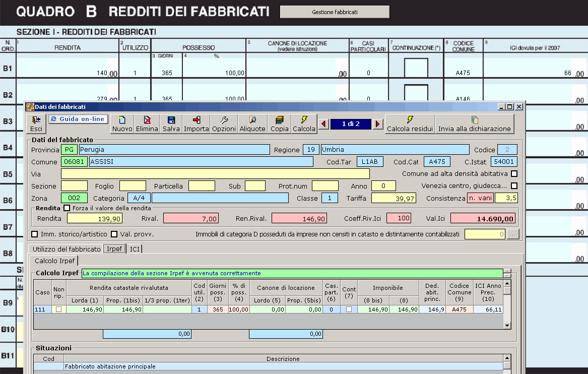Toggle Imm. storico/artistico checkbox
Image resolution: width=588 pixels, height=374 pixels.
[34, 234]
